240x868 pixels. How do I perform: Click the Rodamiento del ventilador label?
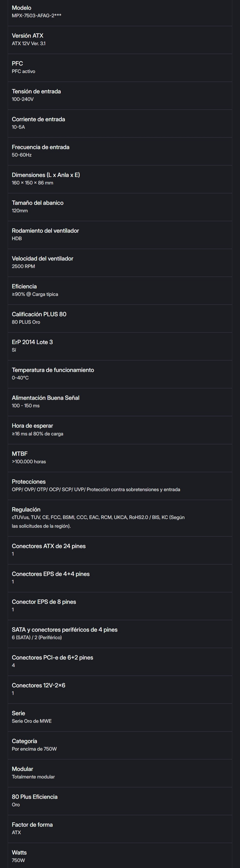click(x=45, y=230)
